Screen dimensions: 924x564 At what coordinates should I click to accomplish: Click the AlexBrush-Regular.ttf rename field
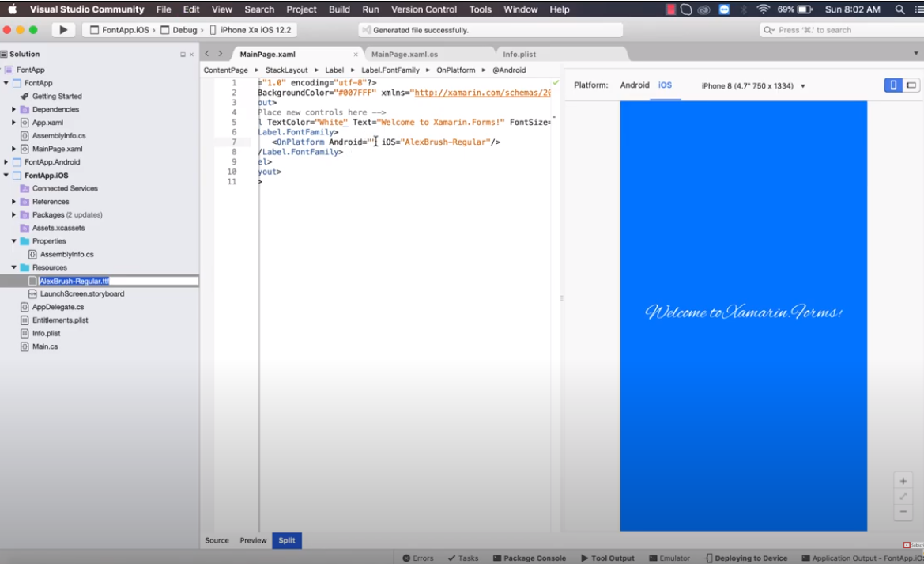119,281
